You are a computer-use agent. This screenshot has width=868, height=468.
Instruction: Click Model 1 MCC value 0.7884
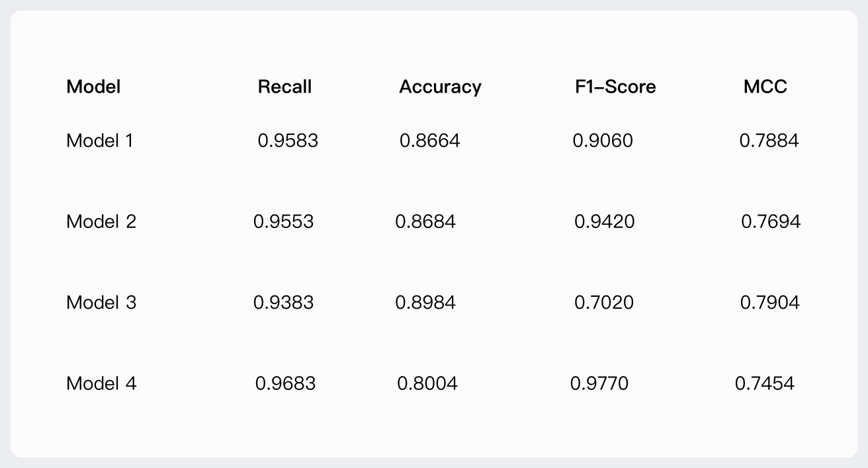pyautogui.click(x=769, y=140)
